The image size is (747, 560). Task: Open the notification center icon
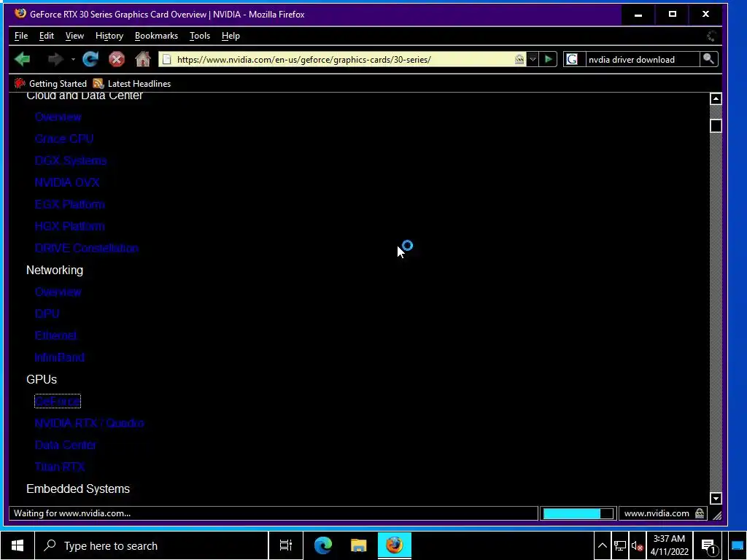click(x=709, y=546)
